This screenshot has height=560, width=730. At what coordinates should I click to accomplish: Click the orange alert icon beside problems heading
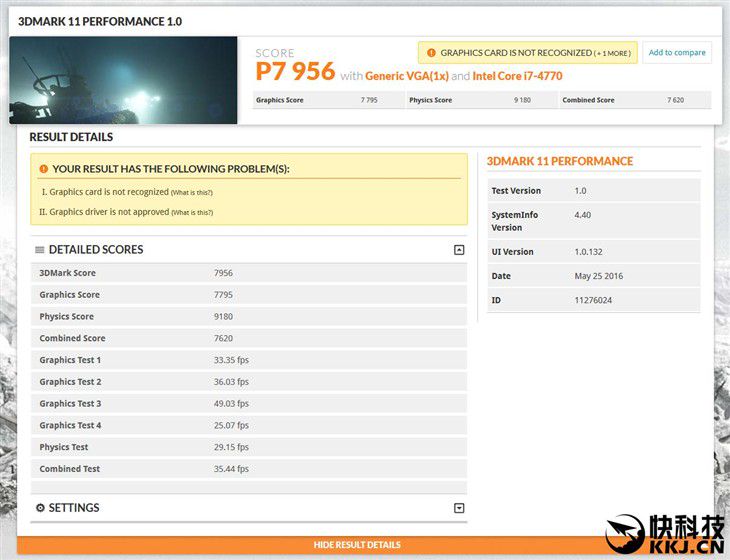tap(43, 169)
